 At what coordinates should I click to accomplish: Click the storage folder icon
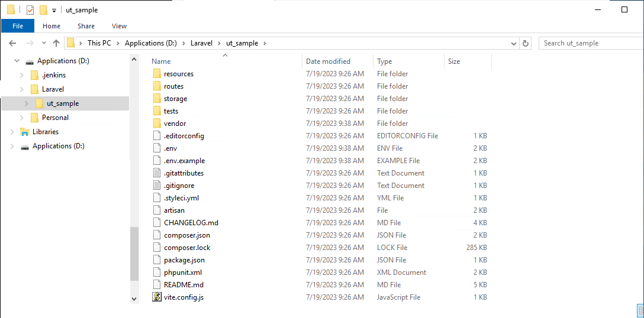[x=156, y=99]
